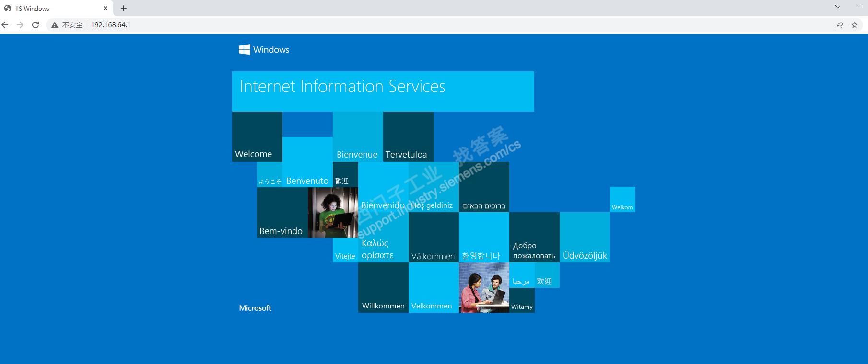Minimize the browser window
This screenshot has width=868, height=364.
(x=859, y=7)
